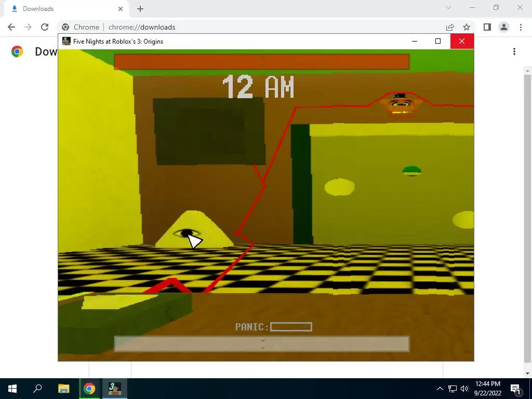Image resolution: width=532 pixels, height=399 pixels.
Task: Open Chrome side panel
Action: [487, 27]
